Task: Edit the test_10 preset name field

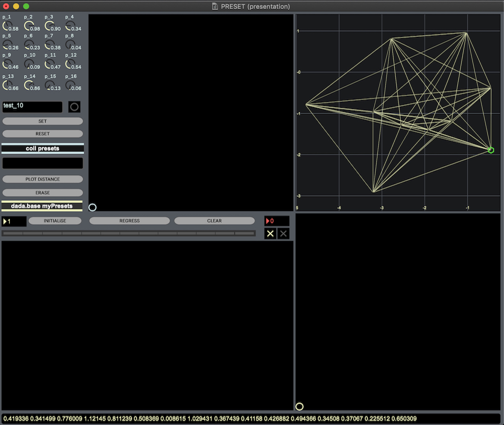Action: [31, 106]
